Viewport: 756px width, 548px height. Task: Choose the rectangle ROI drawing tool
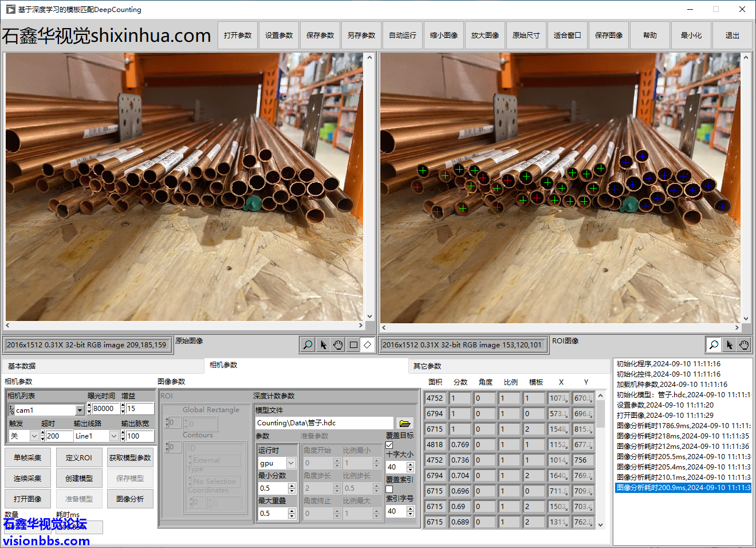click(353, 345)
